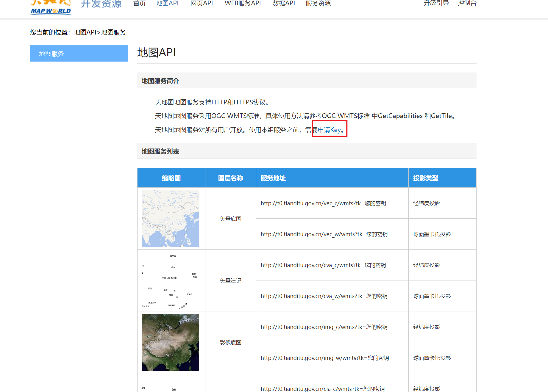This screenshot has width=548, height=392.
Task: Click 经纬度投影 in the img_c row
Action: click(427, 327)
